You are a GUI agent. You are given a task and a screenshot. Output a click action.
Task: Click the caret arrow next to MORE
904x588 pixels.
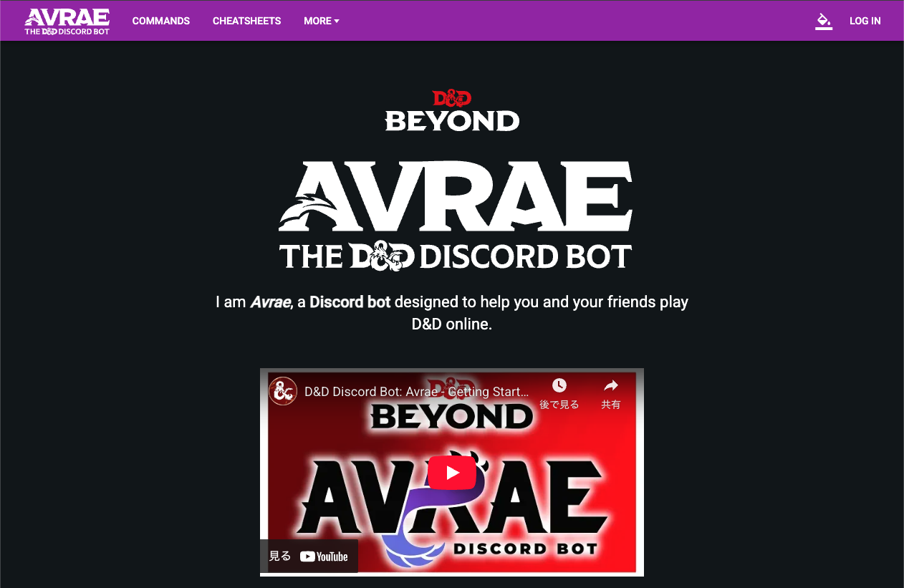[x=337, y=21]
